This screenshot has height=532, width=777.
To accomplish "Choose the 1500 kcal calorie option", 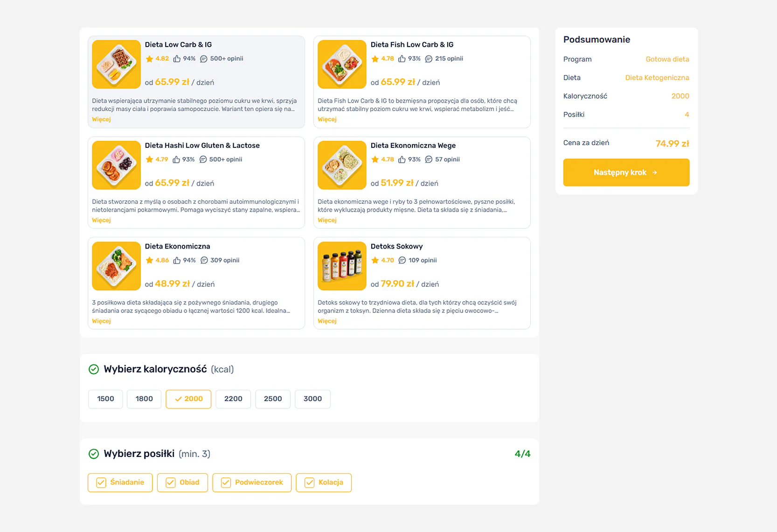I will 105,399.
